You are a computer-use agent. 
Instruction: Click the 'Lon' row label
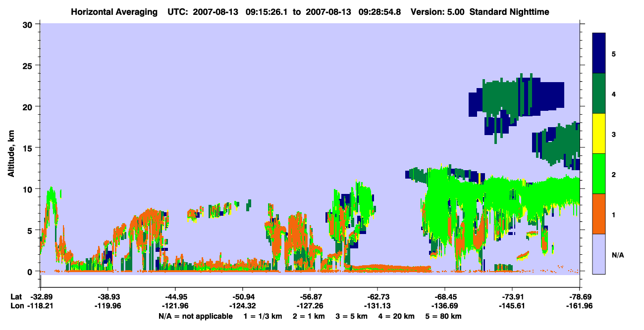16,305
